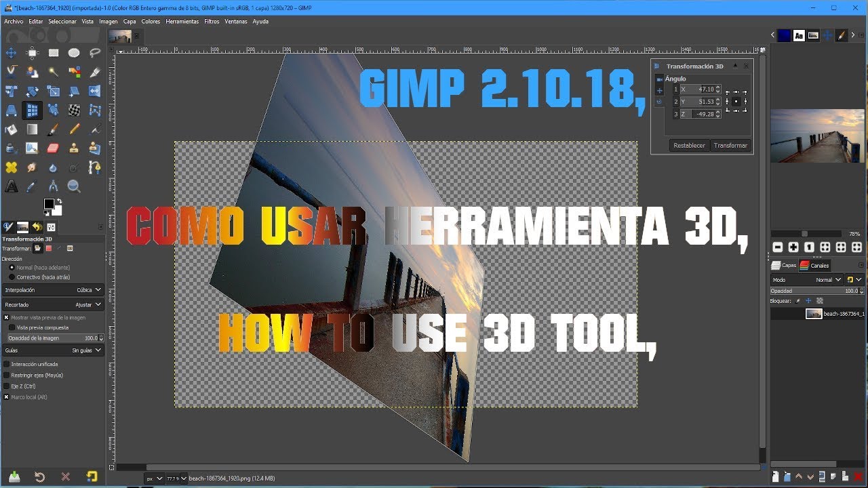Open Interpolación dropdown showing Cúbica
868x488 pixels.
click(x=53, y=290)
